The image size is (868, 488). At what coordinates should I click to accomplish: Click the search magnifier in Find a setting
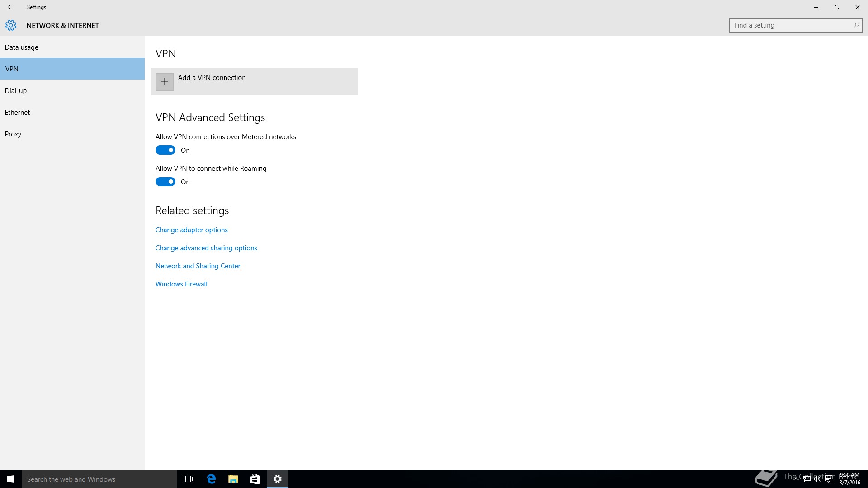coord(856,25)
